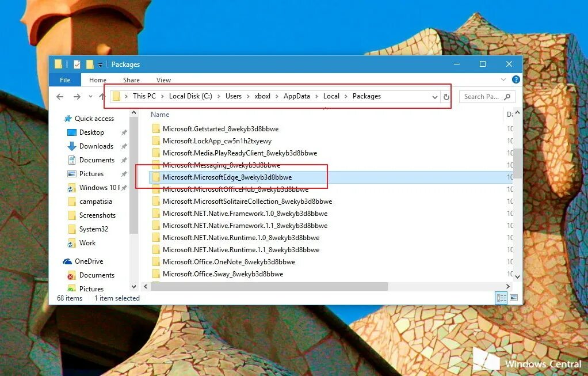Screen dimensions: 588x376
Task: Open the recent locations dropdown arrow
Action: (90, 97)
